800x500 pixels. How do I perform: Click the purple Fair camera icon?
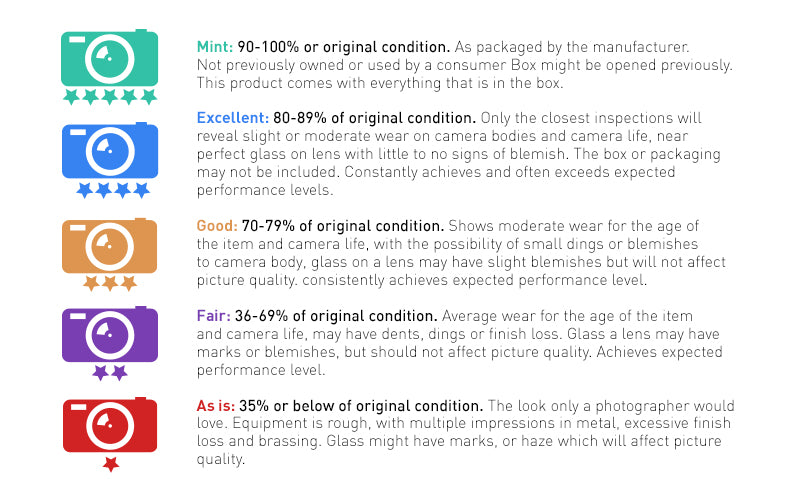[110, 335]
